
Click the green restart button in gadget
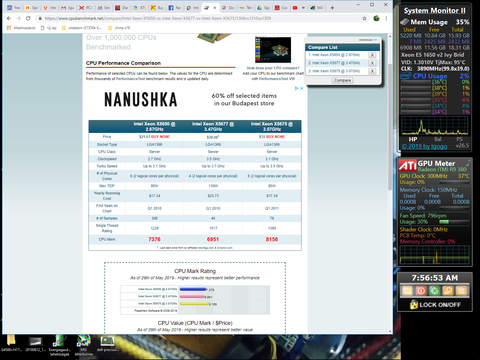coord(434,291)
